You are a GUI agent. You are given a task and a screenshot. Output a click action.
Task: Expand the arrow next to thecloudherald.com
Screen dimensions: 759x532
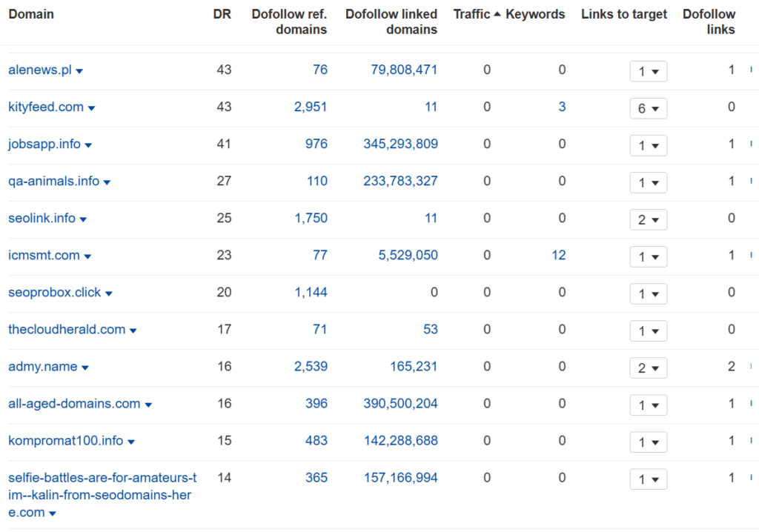click(x=133, y=330)
